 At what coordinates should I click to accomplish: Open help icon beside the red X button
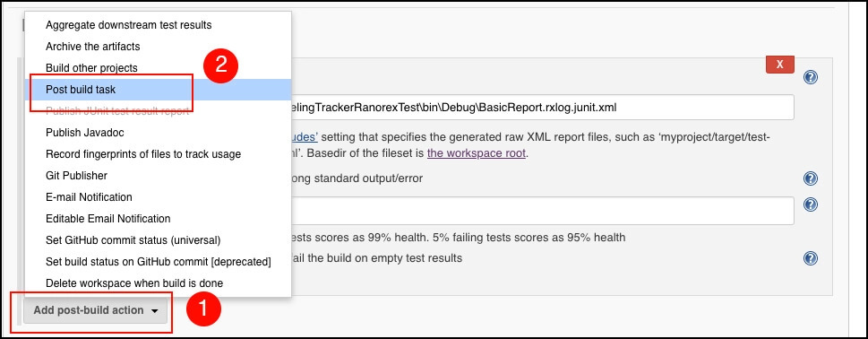tap(811, 77)
